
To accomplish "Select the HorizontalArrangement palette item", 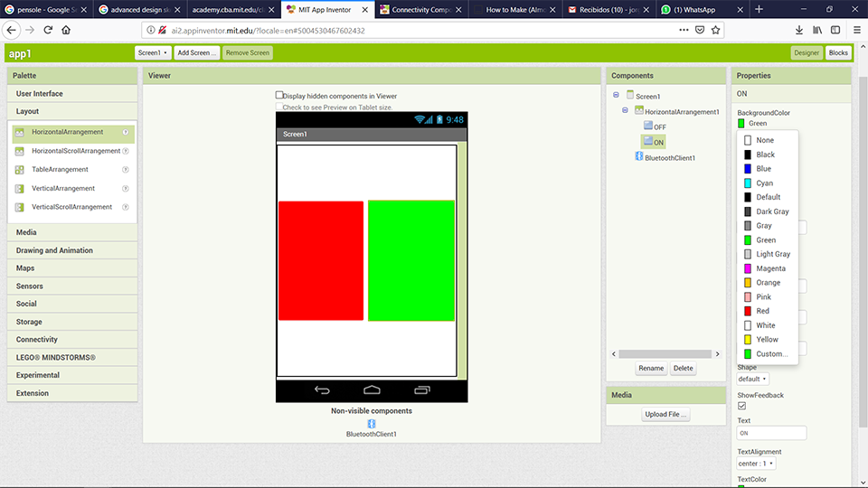I will (x=73, y=132).
